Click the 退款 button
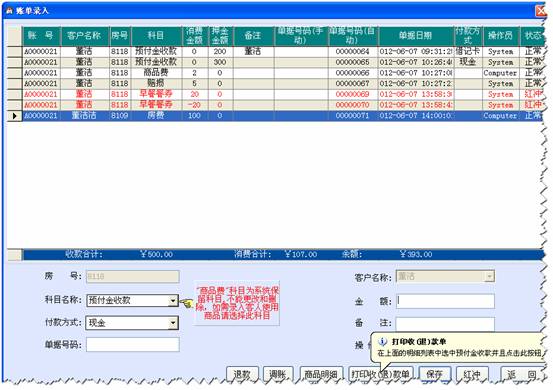Image resolution: width=553 pixels, height=390 pixels. point(242,374)
